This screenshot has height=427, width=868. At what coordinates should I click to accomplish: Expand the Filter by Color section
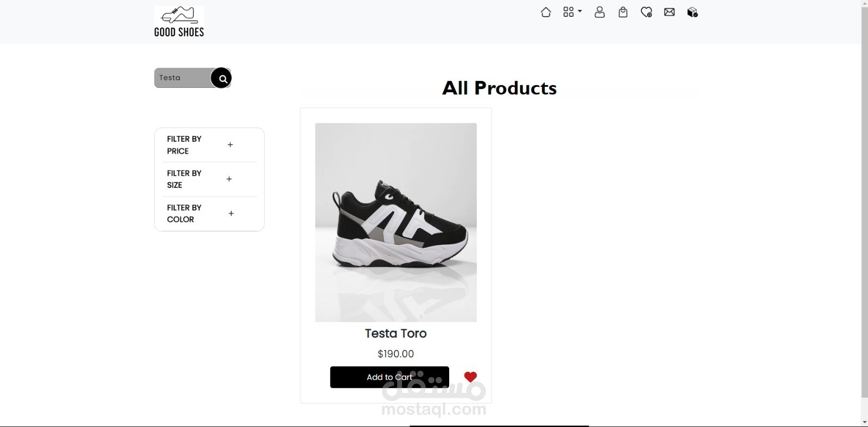(231, 213)
